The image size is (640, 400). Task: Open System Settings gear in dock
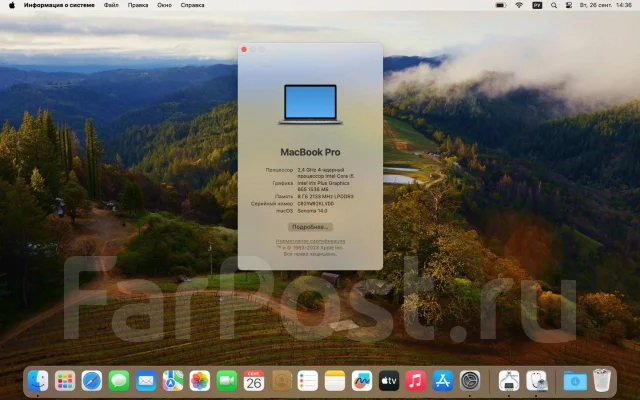pos(470,381)
